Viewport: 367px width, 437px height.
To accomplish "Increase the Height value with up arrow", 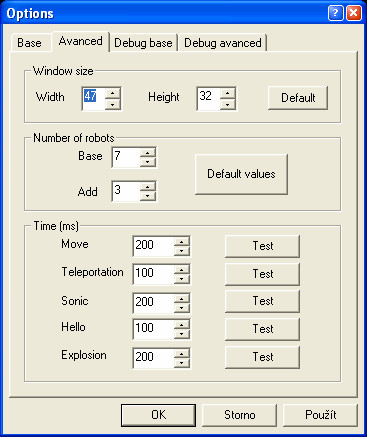I will tap(228, 93).
